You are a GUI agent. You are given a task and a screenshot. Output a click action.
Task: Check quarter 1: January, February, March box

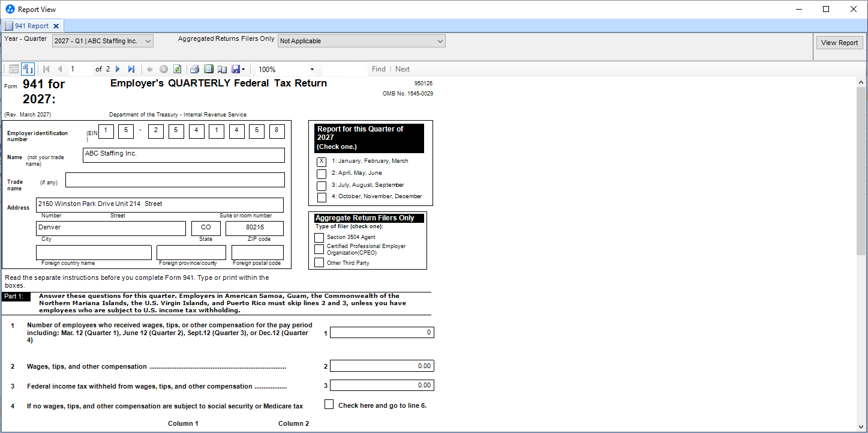click(x=322, y=162)
